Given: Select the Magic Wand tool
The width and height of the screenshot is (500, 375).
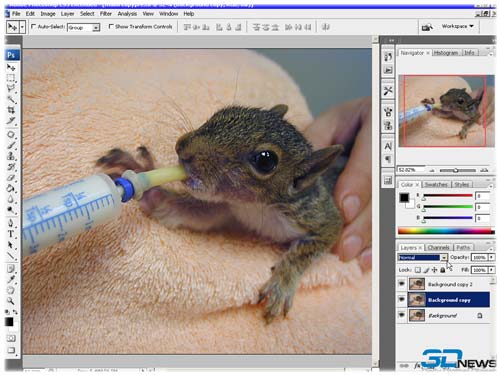Looking at the screenshot, I should [x=11, y=99].
